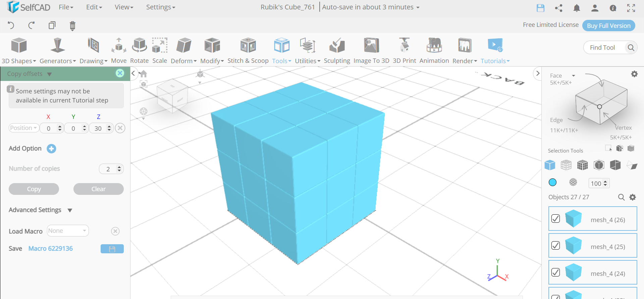This screenshot has height=299, width=644.
Task: Click the Share icon
Action: tap(558, 8)
